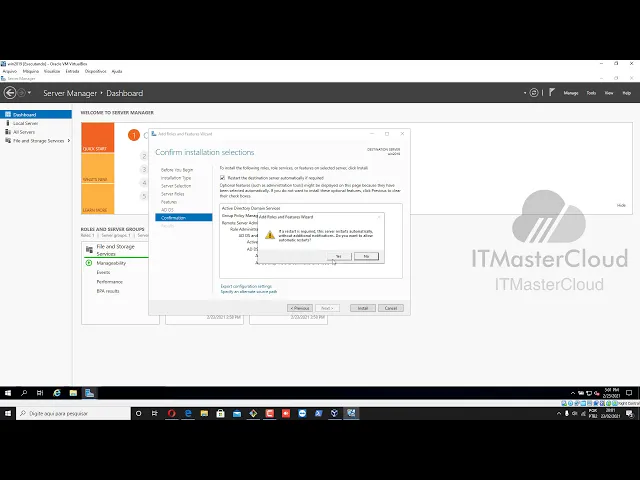Click the Previous button in the wizard
The height and width of the screenshot is (480, 640).
[300, 308]
